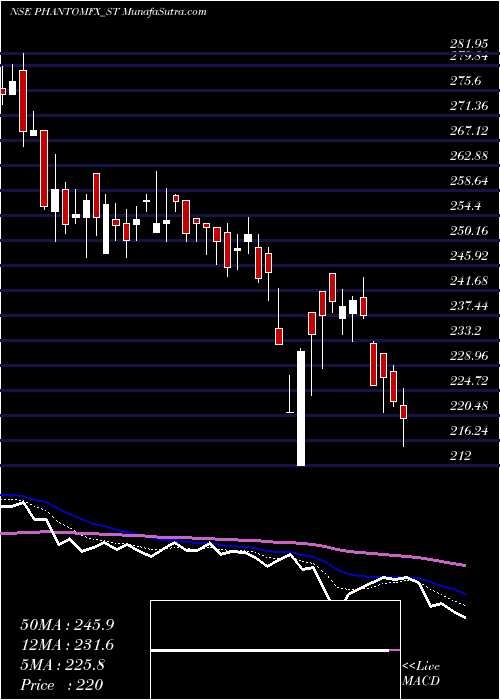500x700 pixels.
Task: Click the 258.64 price label
Action: (x=468, y=181)
